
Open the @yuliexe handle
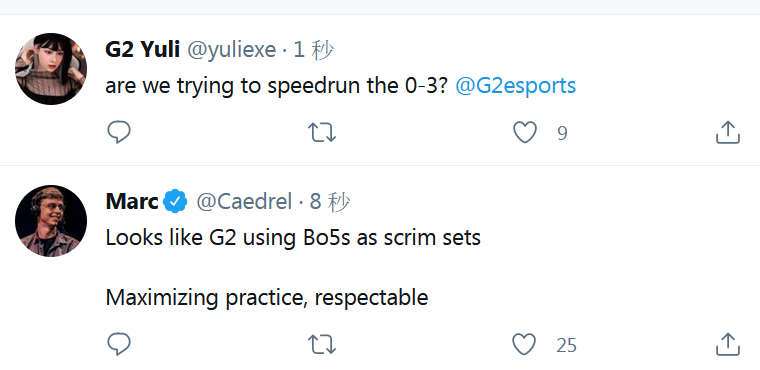pyautogui.click(x=232, y=50)
